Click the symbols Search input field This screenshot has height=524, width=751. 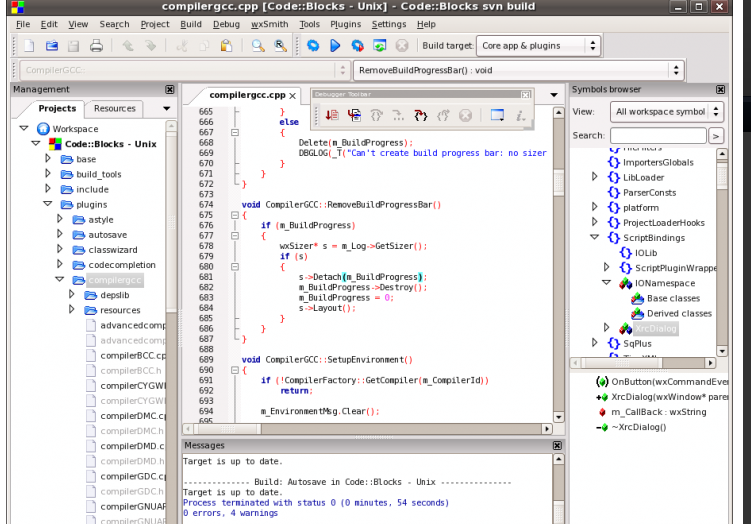658,136
